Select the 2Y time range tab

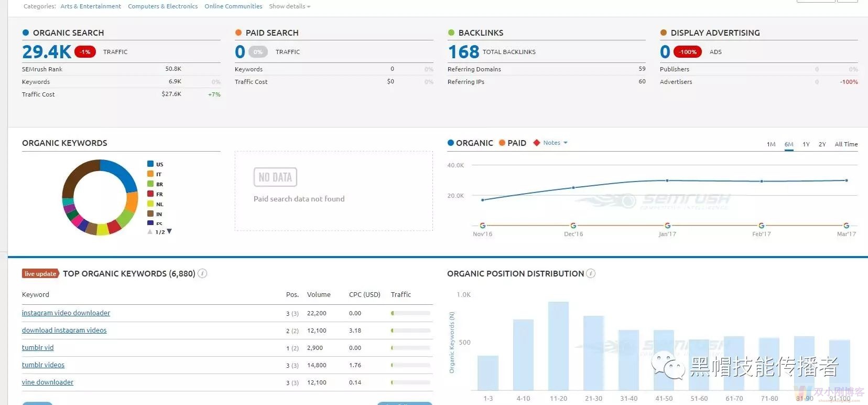click(x=822, y=144)
